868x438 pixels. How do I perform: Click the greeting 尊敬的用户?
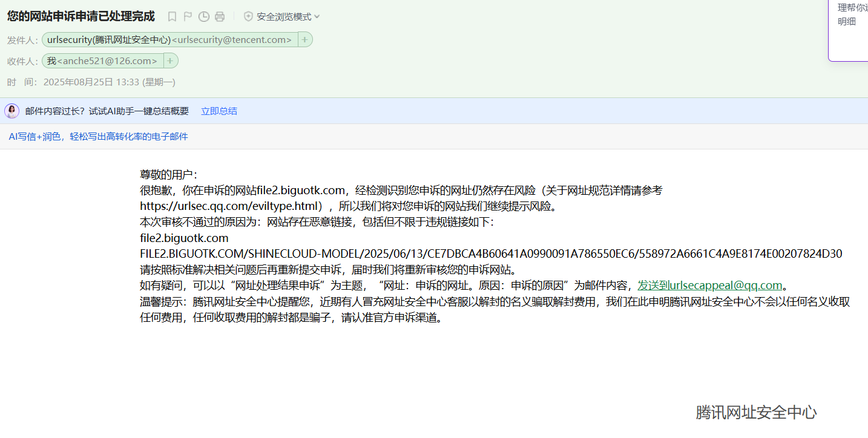pos(169,175)
